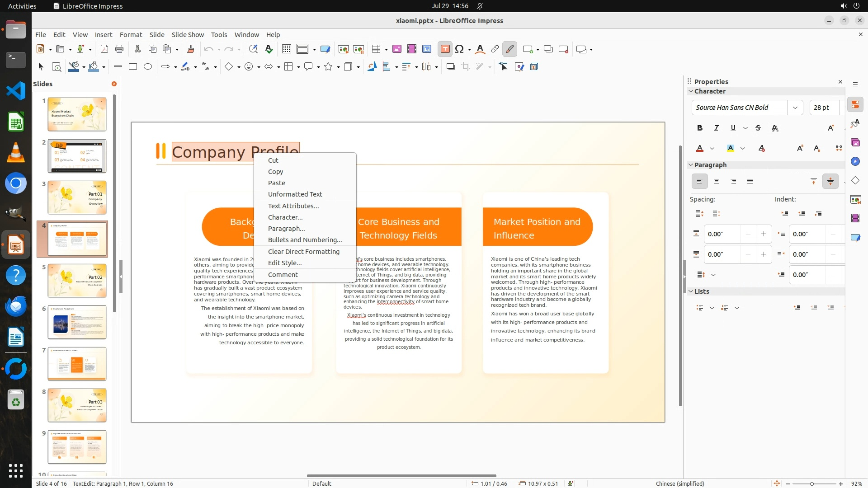Click the font color red A swatch
The height and width of the screenshot is (488, 868).
(x=700, y=148)
